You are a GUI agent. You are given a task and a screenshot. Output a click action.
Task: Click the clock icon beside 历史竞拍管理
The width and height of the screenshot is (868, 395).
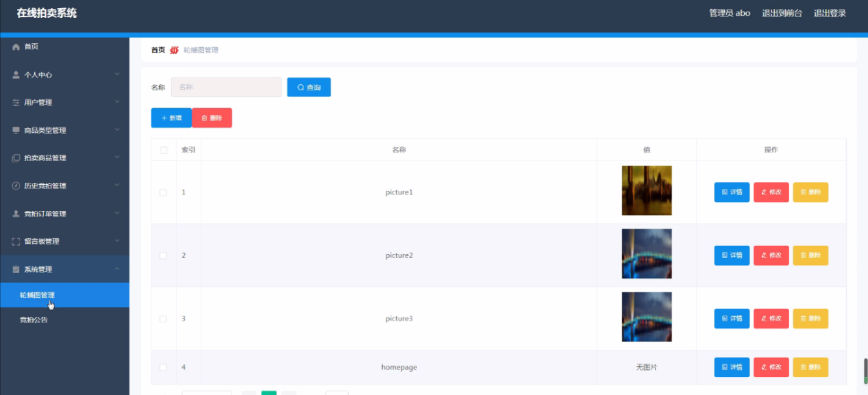16,186
